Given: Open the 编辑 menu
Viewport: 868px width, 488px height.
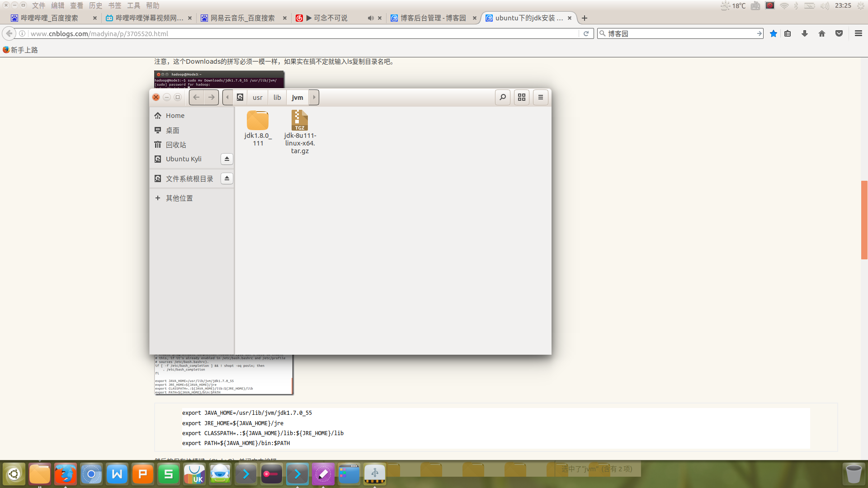Looking at the screenshot, I should coord(57,5).
